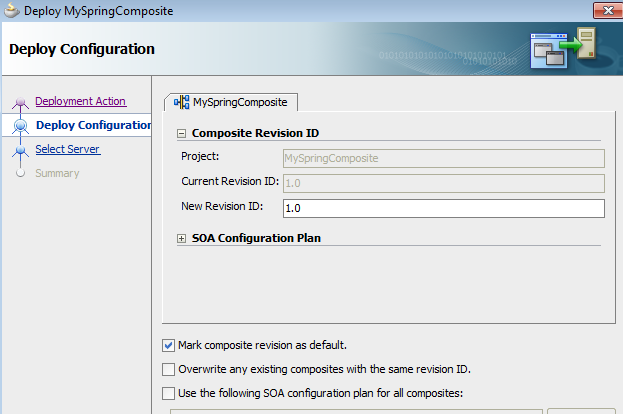This screenshot has width=623, height=414.
Task: Tick Use the following SOA configuration plan
Action: pos(168,393)
